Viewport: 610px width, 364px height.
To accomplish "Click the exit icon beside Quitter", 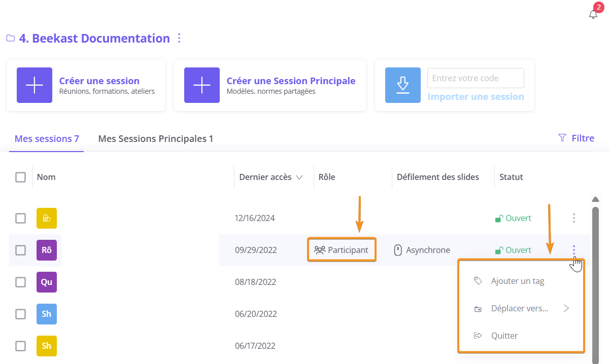I will click(478, 336).
